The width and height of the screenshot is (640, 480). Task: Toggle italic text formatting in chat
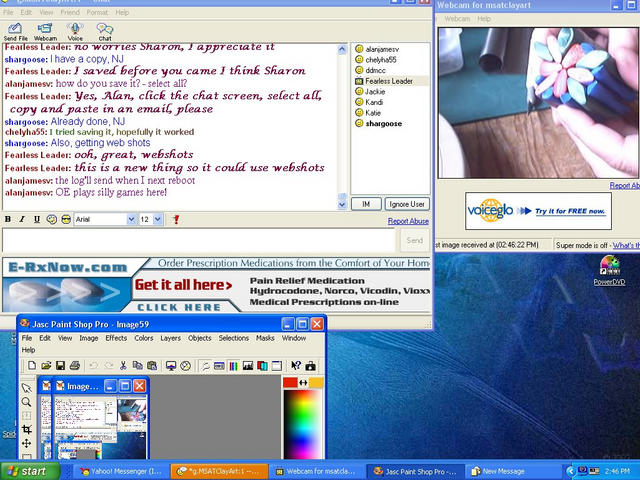[22, 219]
